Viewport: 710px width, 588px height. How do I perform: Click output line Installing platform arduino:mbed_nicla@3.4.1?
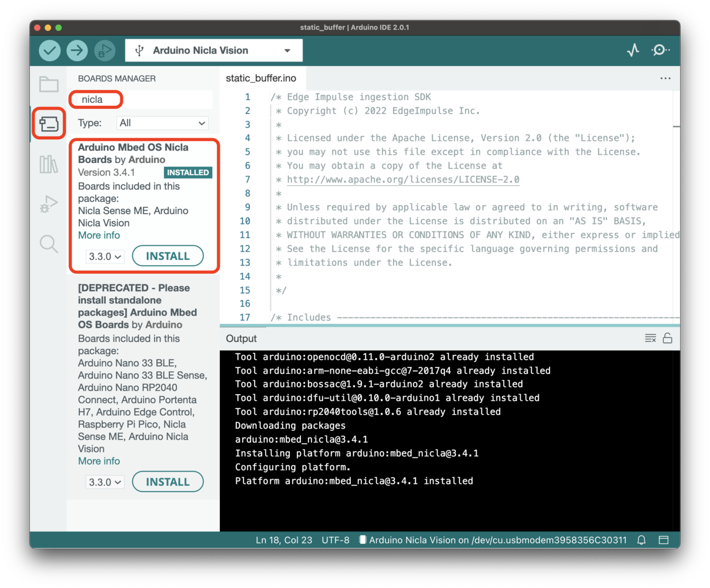pyautogui.click(x=357, y=453)
